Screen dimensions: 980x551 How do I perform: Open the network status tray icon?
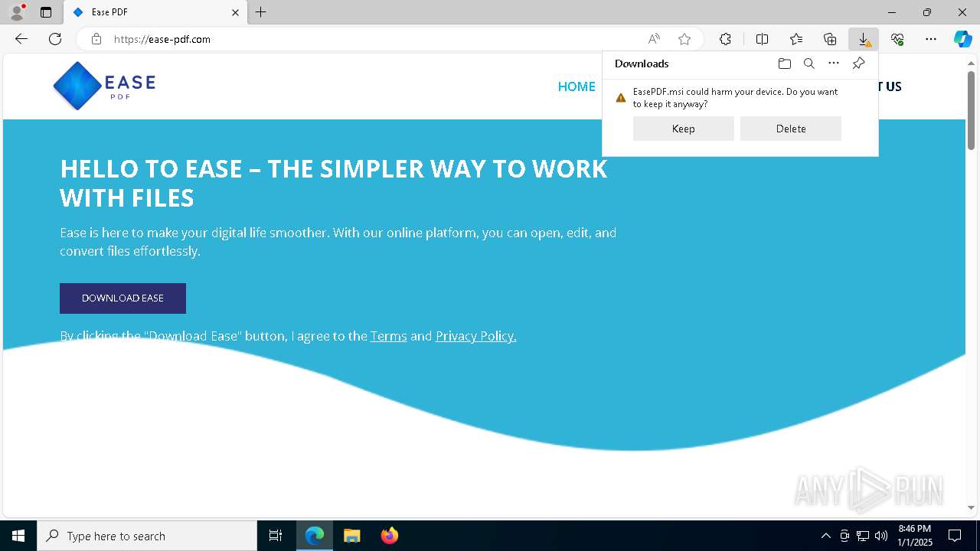pos(863,536)
